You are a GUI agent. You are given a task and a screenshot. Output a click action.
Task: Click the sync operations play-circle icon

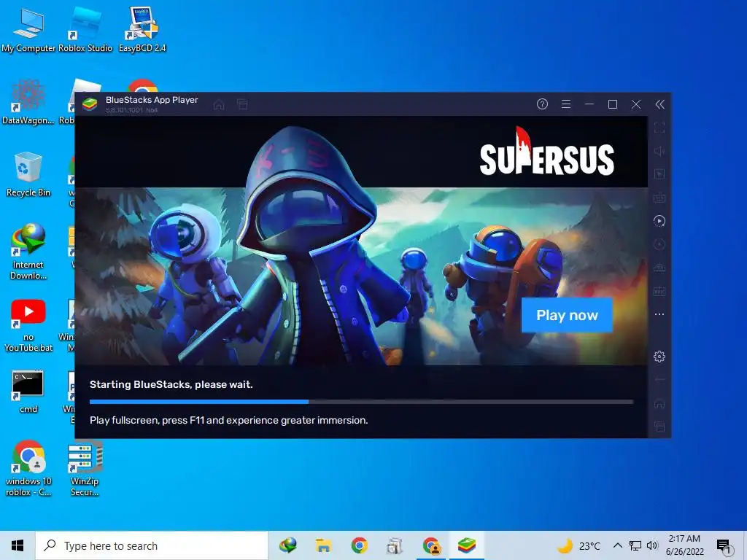(x=659, y=221)
